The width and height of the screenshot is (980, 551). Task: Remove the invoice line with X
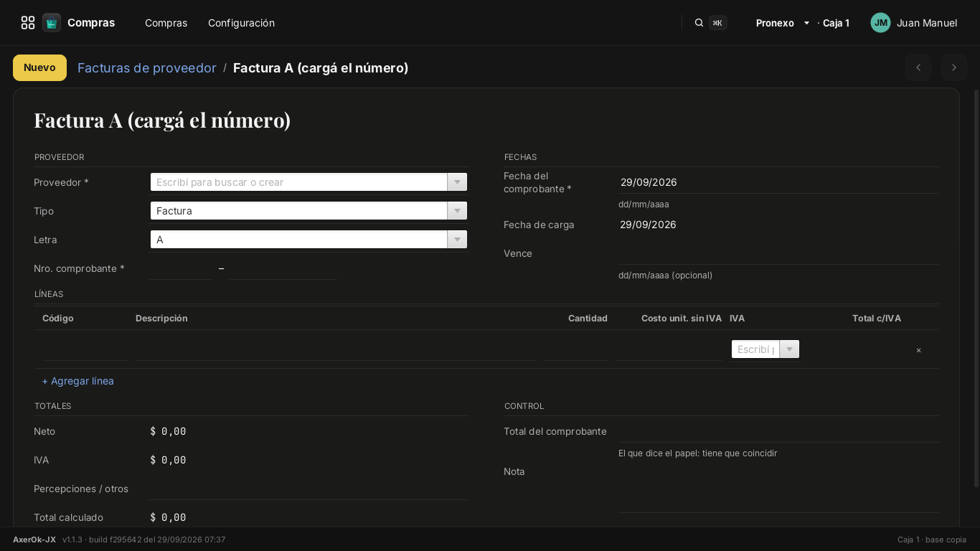point(918,350)
